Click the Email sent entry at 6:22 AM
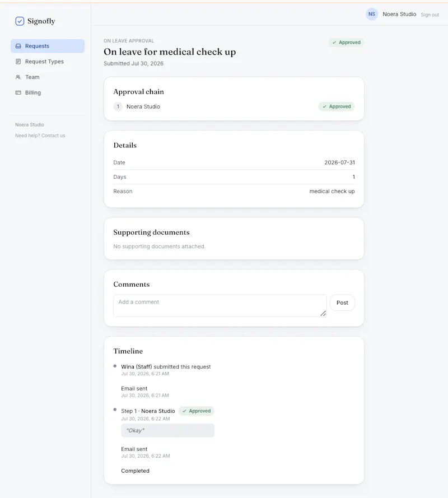The image size is (448, 498). click(x=146, y=452)
